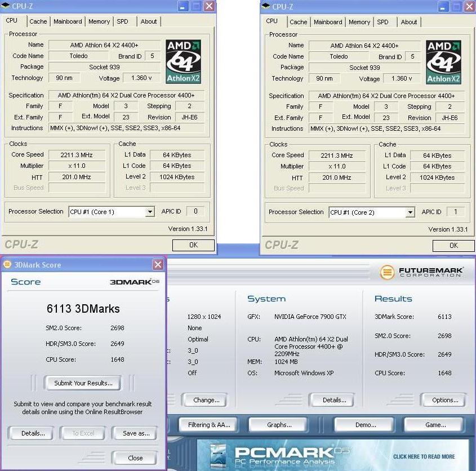This screenshot has height=471, width=476.
Task: Open SPD tab in right CPU-Z window
Action: [x=382, y=22]
